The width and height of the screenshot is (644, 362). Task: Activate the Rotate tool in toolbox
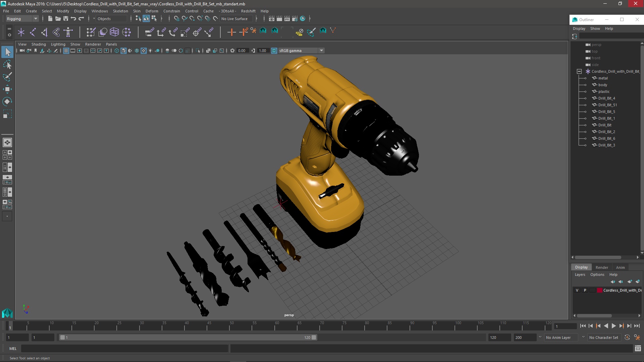click(7, 101)
